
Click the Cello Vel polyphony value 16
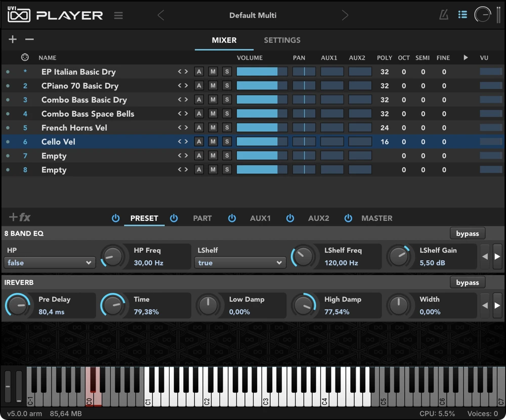tap(385, 142)
